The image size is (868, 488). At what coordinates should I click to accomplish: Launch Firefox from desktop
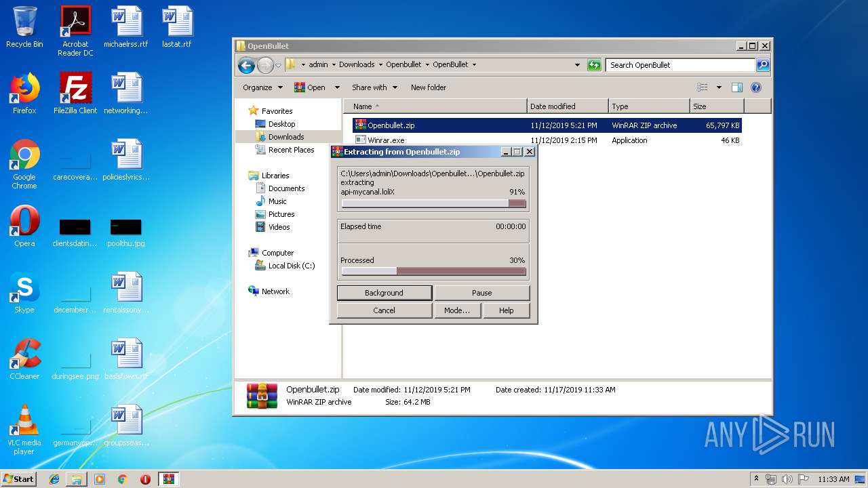24,94
